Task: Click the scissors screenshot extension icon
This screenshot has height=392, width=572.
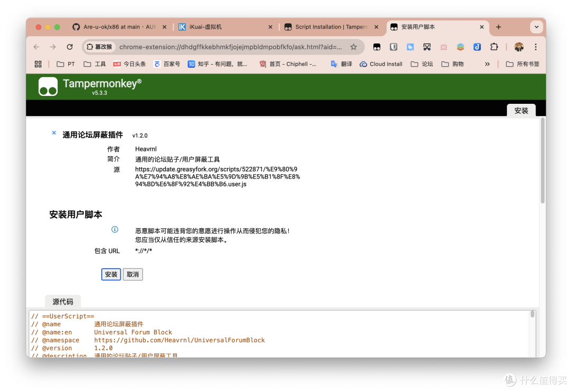Action: click(x=427, y=47)
